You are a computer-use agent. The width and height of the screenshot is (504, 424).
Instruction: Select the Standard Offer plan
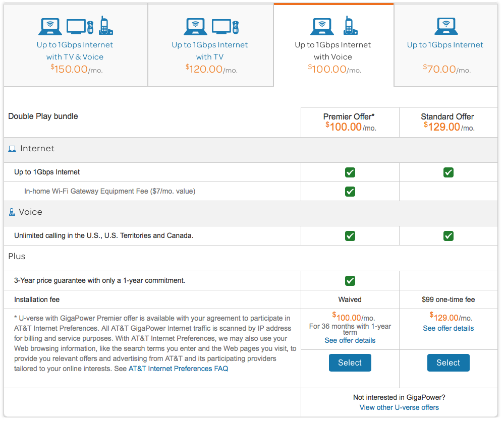448,362
